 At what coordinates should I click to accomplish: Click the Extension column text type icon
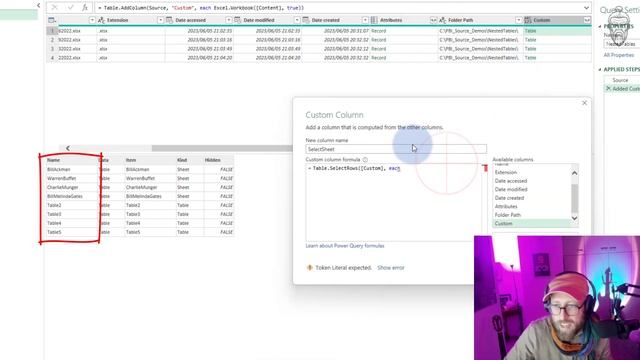point(102,20)
